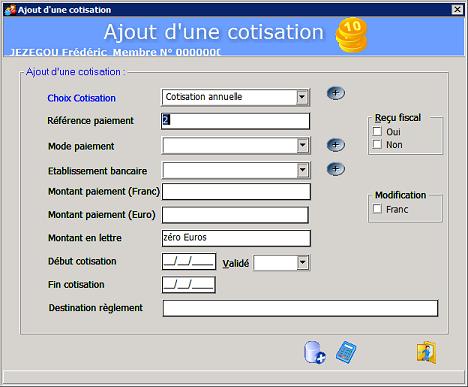Click the database save icon with plus
Viewport: 468px width, 387px height.
pyautogui.click(x=315, y=352)
